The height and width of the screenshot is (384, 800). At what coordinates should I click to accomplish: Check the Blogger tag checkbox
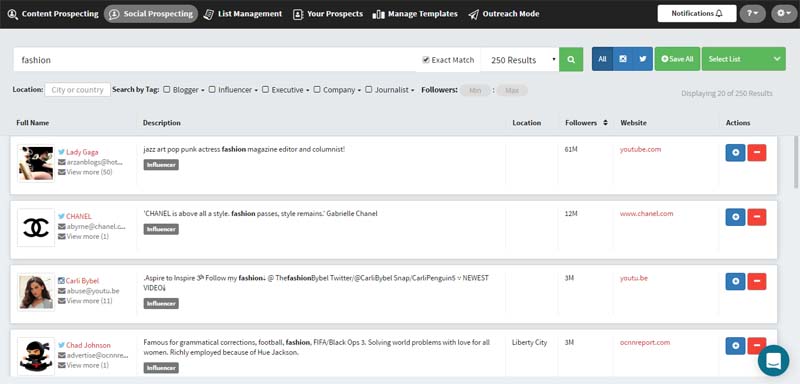pyautogui.click(x=167, y=89)
